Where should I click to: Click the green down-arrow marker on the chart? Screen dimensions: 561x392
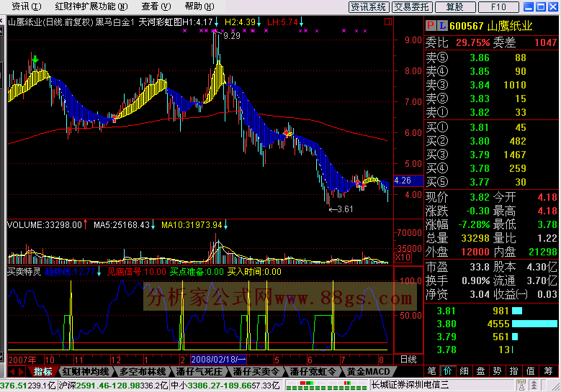click(x=35, y=59)
